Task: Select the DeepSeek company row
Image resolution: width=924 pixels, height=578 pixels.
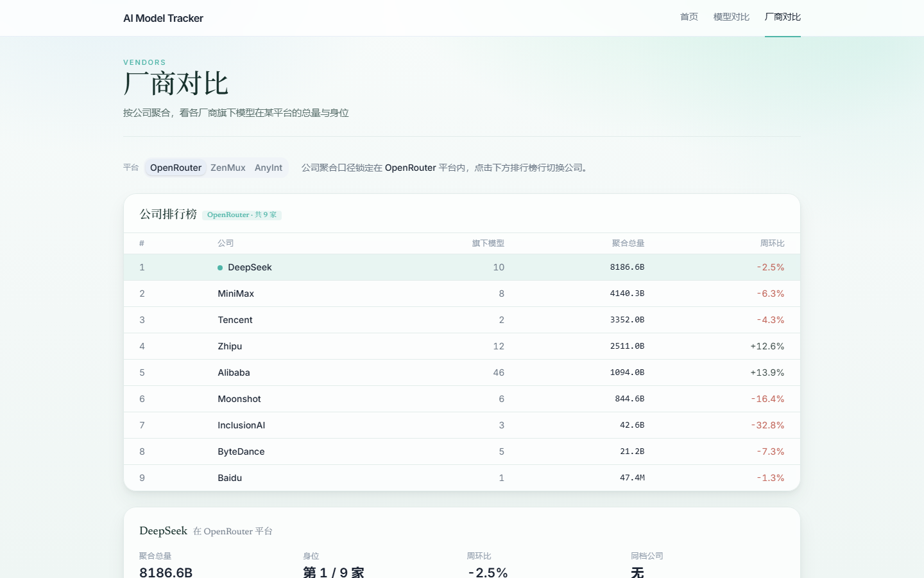Action: 462,267
